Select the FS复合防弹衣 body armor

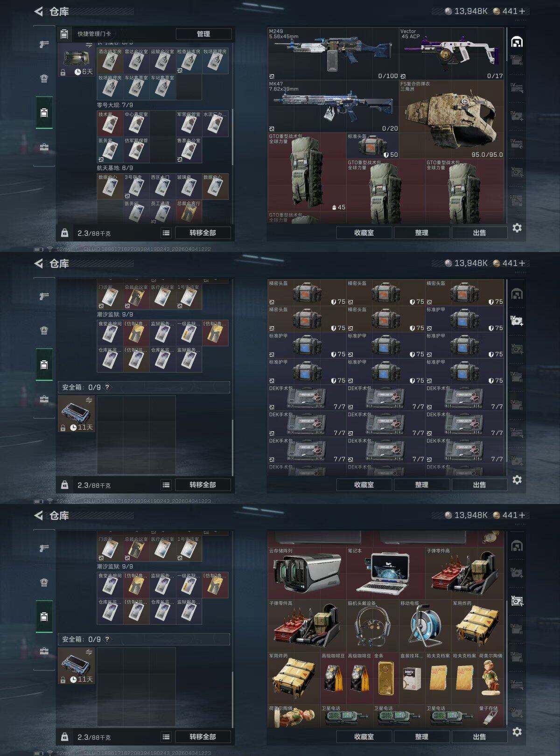pyautogui.click(x=451, y=119)
